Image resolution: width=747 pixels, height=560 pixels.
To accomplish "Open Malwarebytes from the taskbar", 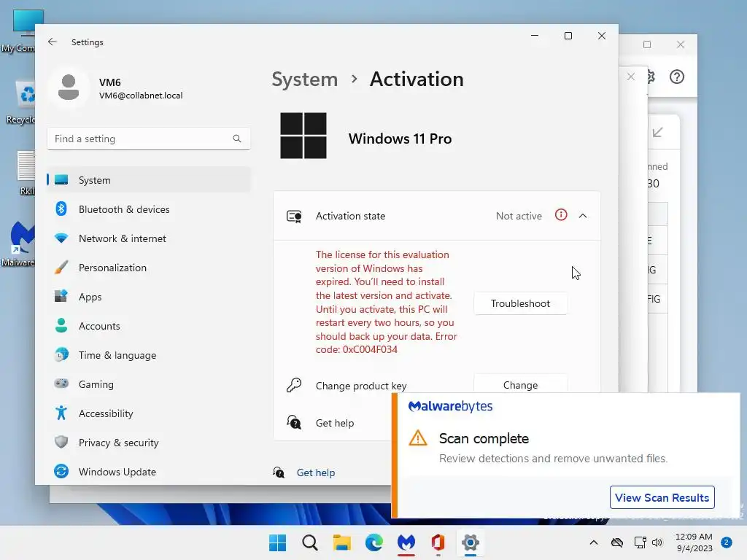I will [406, 542].
